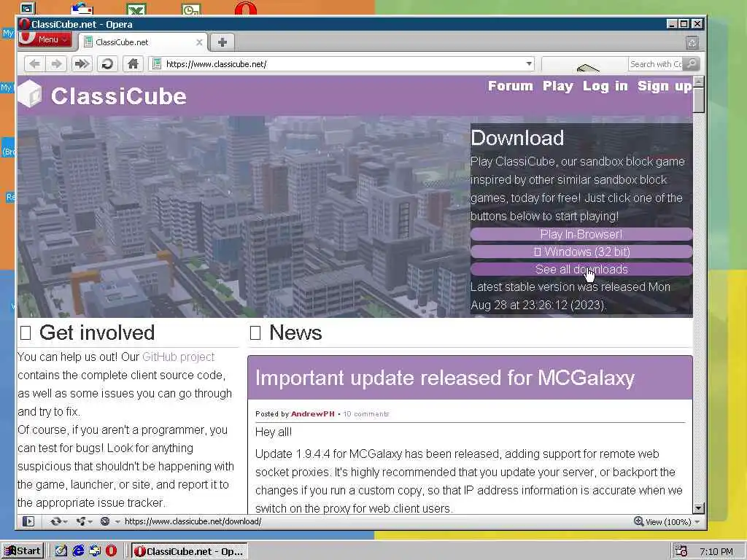Image resolution: width=747 pixels, height=560 pixels.
Task: Open a new tab with plus button
Action: [x=222, y=42]
